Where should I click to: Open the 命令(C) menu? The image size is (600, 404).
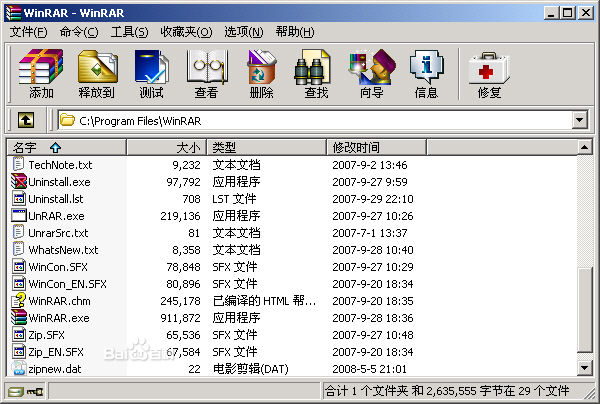(x=79, y=32)
